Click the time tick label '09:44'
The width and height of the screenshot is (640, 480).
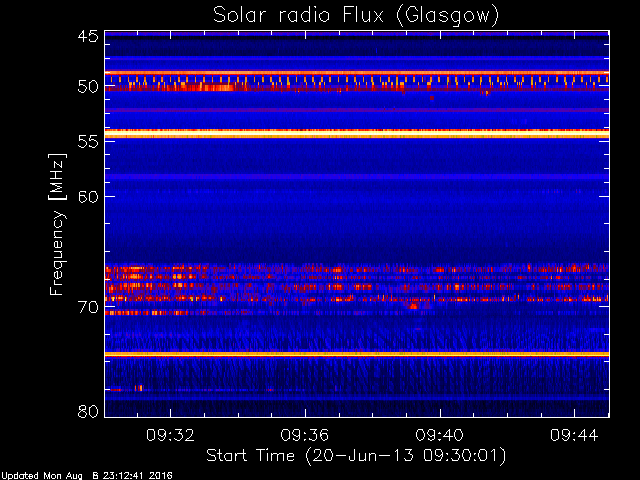574,435
